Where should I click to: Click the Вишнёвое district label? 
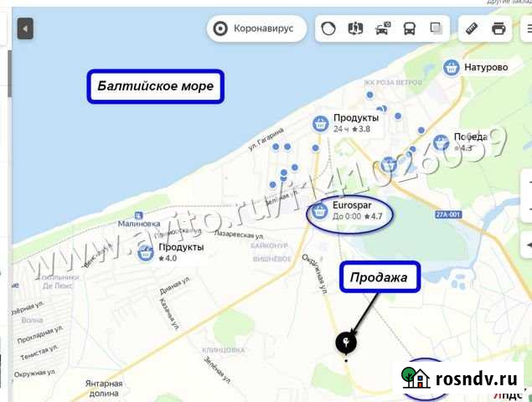coord(271,259)
